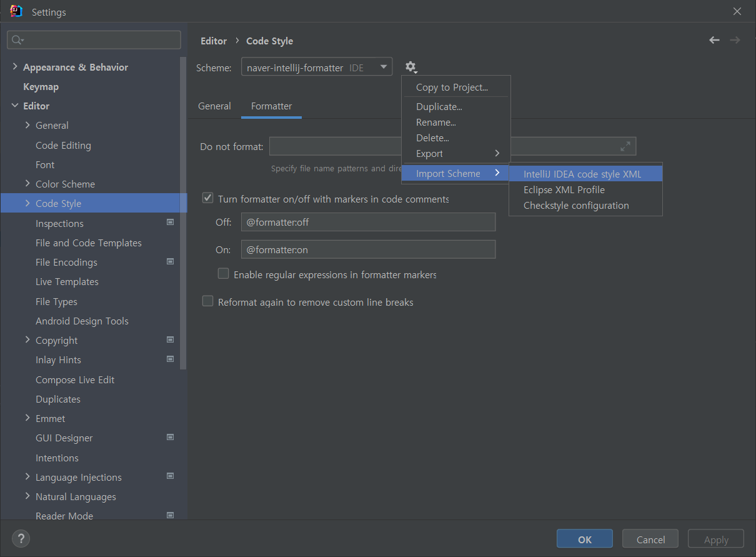Click the settings tree scrollbar
Viewport: 756px width, 557px height.
coord(183,213)
